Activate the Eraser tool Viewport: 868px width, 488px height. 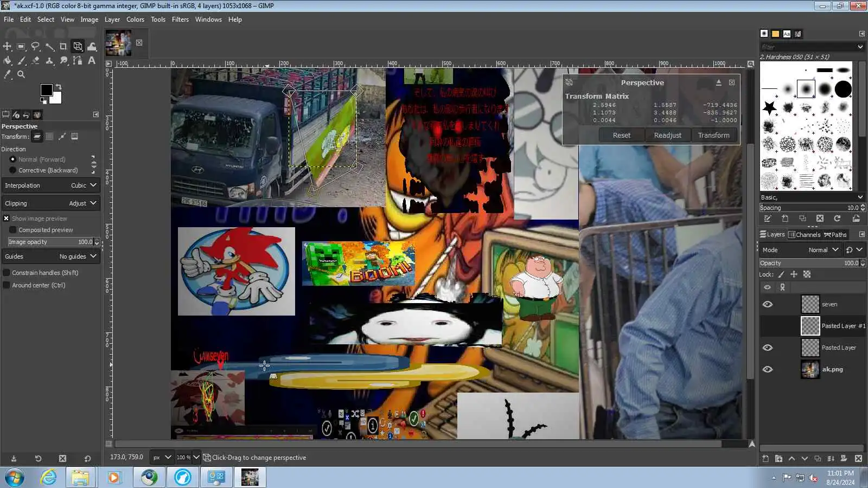[35, 61]
